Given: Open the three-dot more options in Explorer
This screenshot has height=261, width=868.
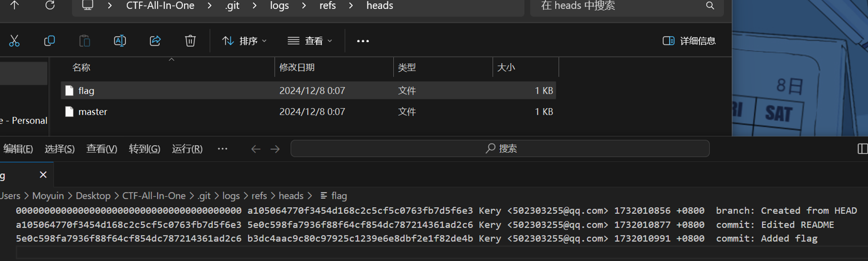Looking at the screenshot, I should [x=363, y=41].
